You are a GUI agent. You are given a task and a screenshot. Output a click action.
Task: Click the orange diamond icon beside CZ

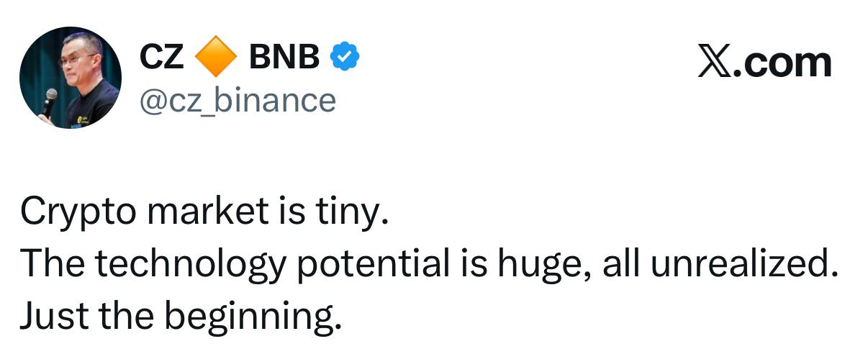point(215,57)
